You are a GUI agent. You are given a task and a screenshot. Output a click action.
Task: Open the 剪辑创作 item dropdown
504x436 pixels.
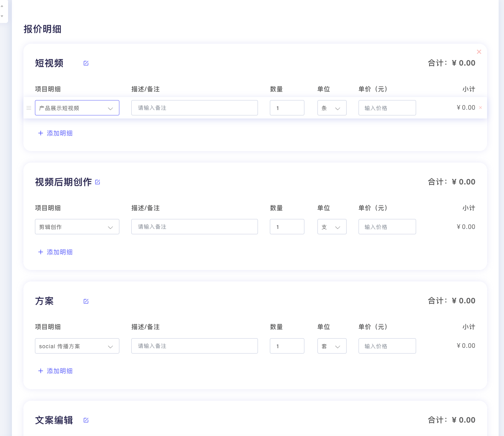point(77,227)
